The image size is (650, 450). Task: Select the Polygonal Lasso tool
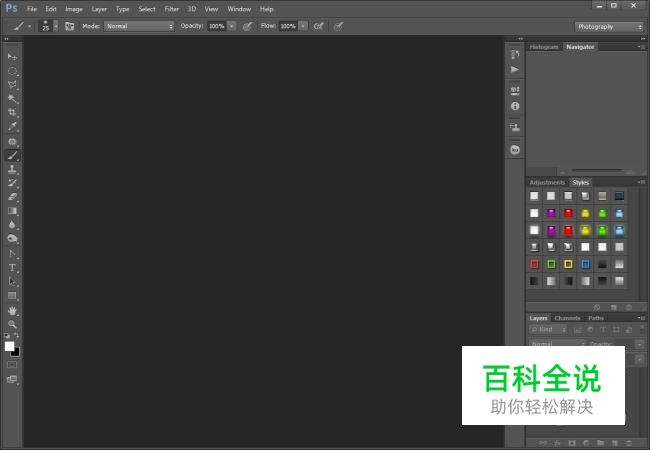click(x=12, y=85)
